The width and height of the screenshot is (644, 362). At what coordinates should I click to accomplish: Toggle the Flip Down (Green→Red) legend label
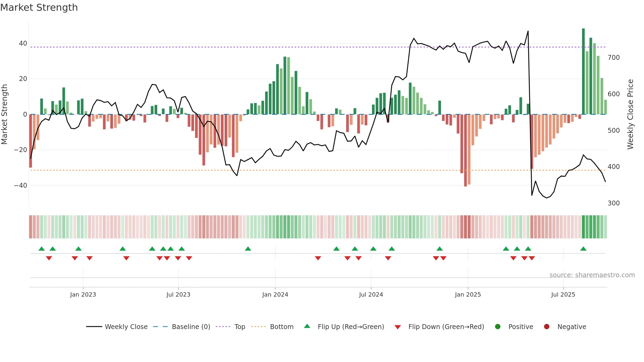pyautogui.click(x=446, y=327)
